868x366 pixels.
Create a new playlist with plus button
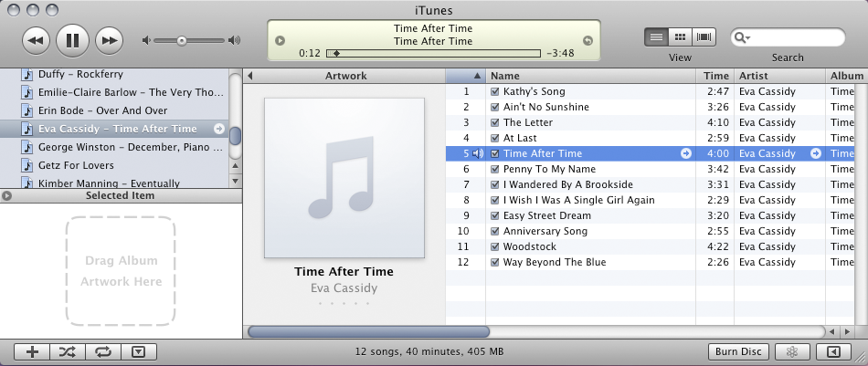coord(32,351)
